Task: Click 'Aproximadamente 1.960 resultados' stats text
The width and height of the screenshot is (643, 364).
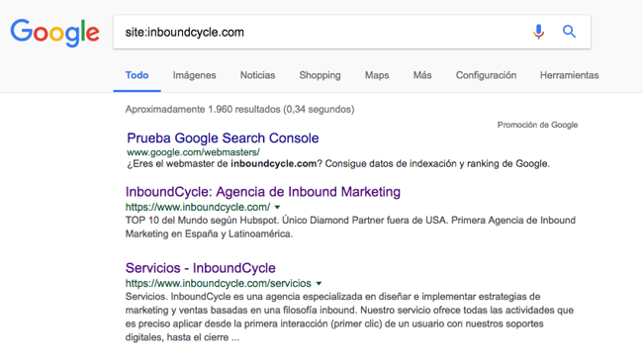Action: (x=240, y=110)
